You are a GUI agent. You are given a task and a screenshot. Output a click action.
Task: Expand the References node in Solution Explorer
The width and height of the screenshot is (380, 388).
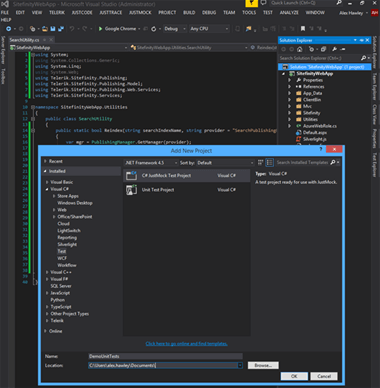click(289, 87)
